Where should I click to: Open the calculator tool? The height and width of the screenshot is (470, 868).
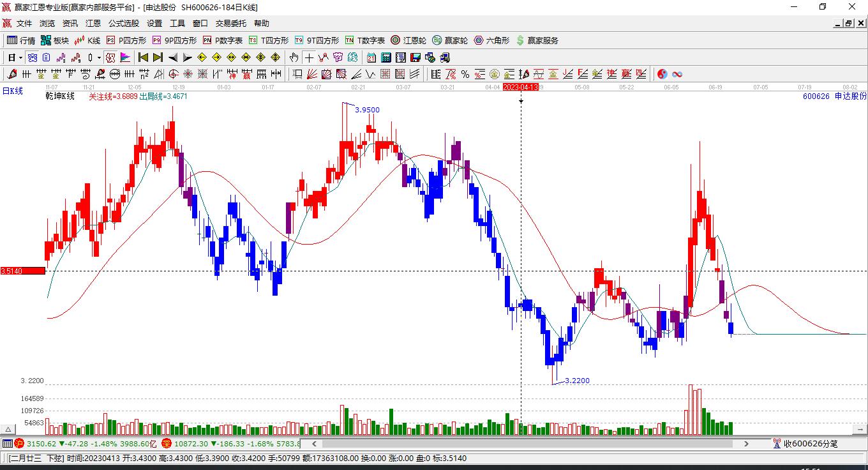(385, 57)
